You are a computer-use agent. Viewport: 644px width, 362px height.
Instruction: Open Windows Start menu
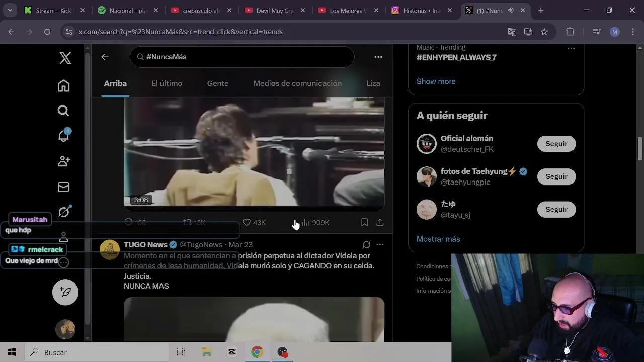coord(12,352)
